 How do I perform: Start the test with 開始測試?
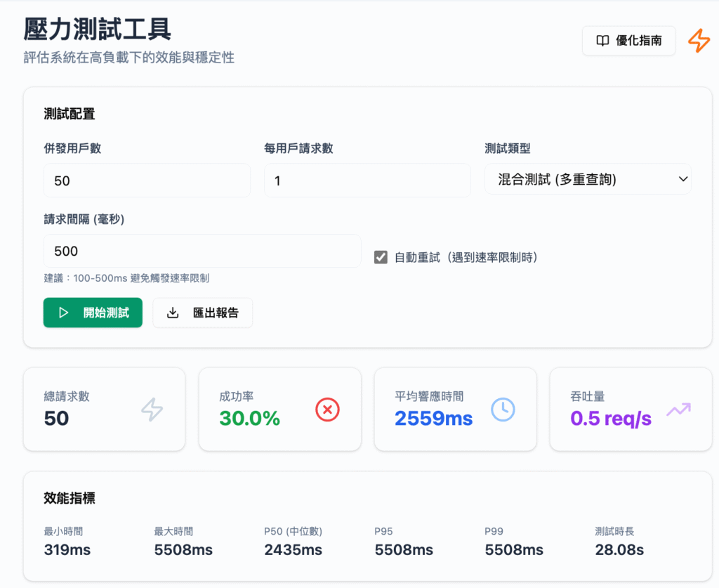click(x=93, y=313)
